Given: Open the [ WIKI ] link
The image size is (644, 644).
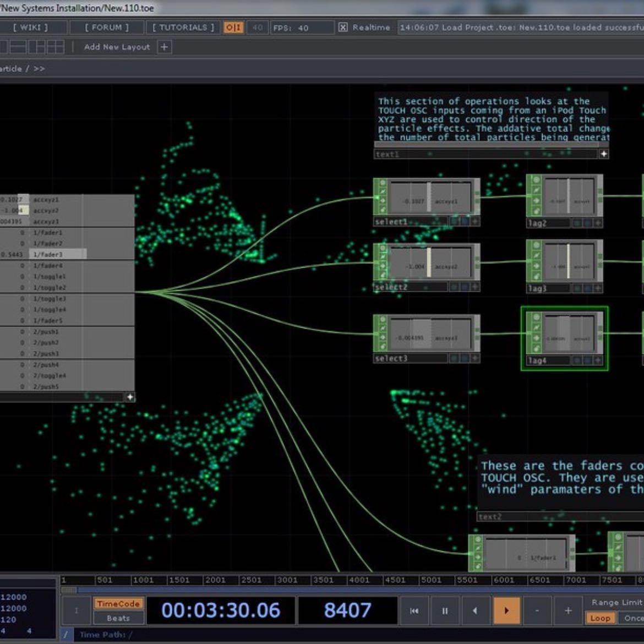Looking at the screenshot, I should [x=30, y=28].
